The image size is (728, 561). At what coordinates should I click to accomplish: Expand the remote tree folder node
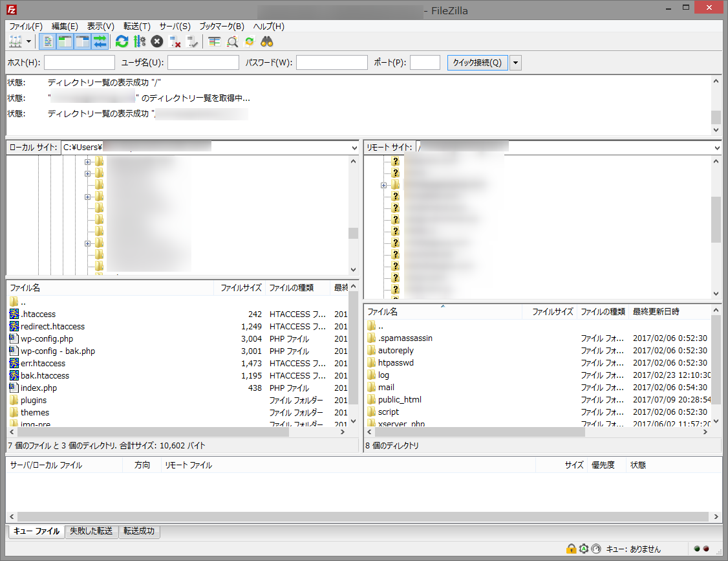pyautogui.click(x=383, y=185)
